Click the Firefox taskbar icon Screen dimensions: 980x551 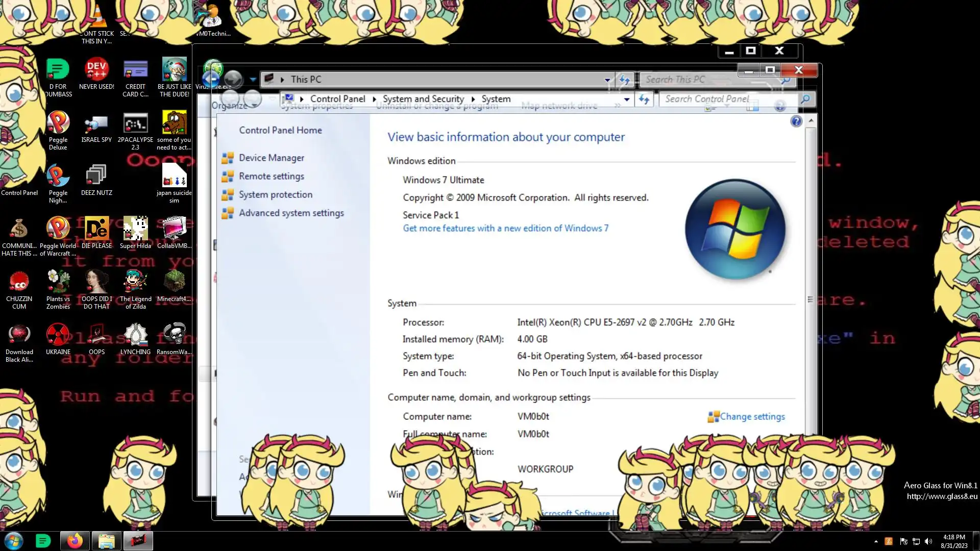[75, 541]
